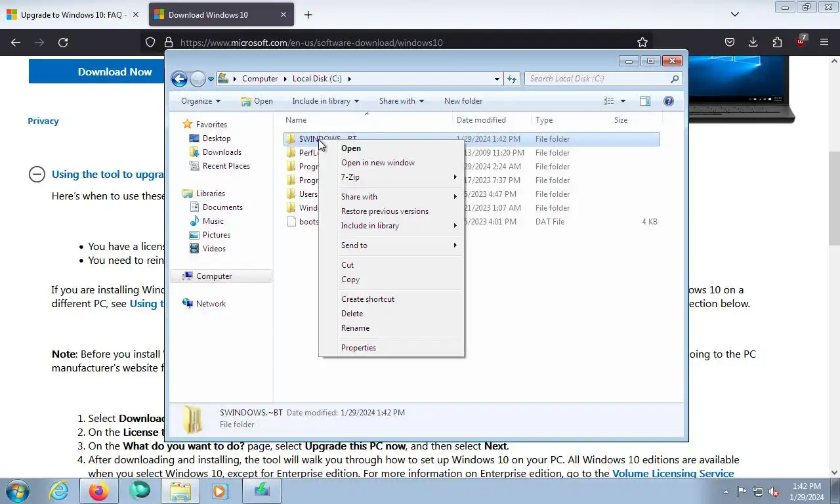Screen dimensions: 840x504
Task: Choose Cut from the context menu
Action: click(391, 265)
